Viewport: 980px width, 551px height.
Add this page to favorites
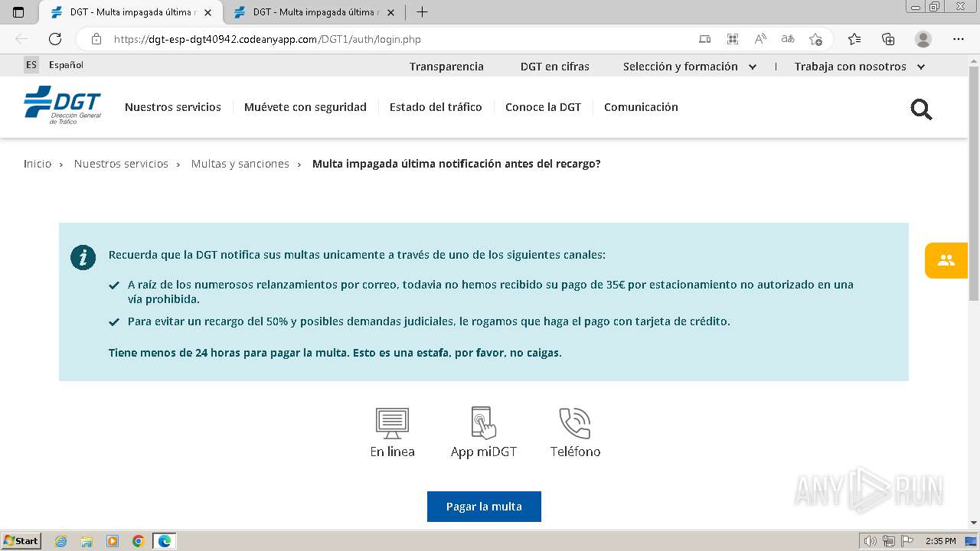tap(815, 39)
